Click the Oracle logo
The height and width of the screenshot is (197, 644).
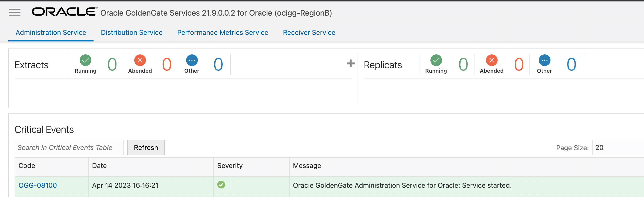pos(65,12)
